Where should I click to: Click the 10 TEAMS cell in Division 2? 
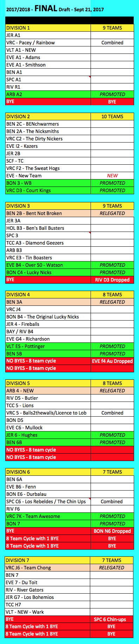click(112, 116)
